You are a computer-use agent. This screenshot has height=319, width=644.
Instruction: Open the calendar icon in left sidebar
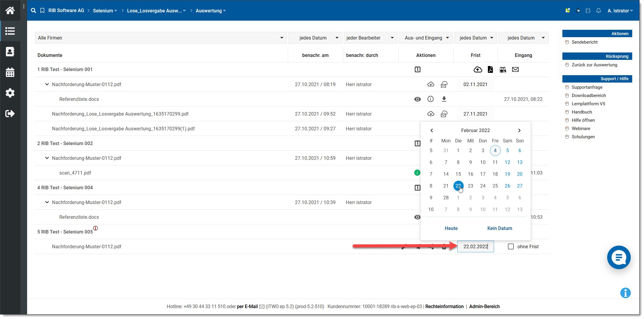coord(10,72)
